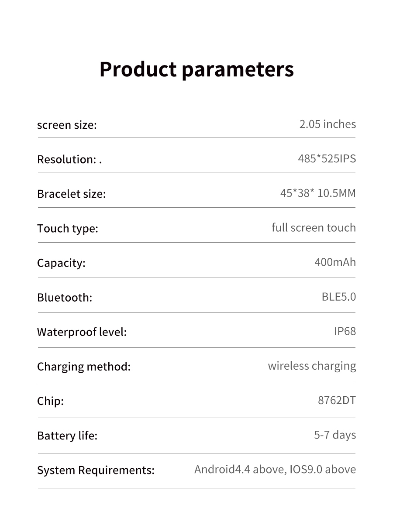Click the Android4.4 above, IOS9.0 above text
The height and width of the screenshot is (532, 393).
point(275,470)
